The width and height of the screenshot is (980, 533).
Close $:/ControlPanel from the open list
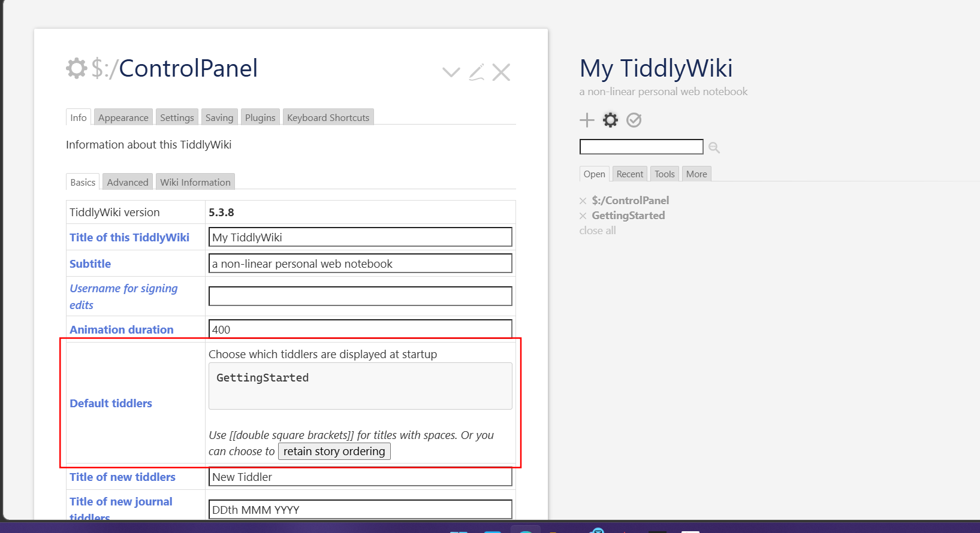click(x=583, y=201)
